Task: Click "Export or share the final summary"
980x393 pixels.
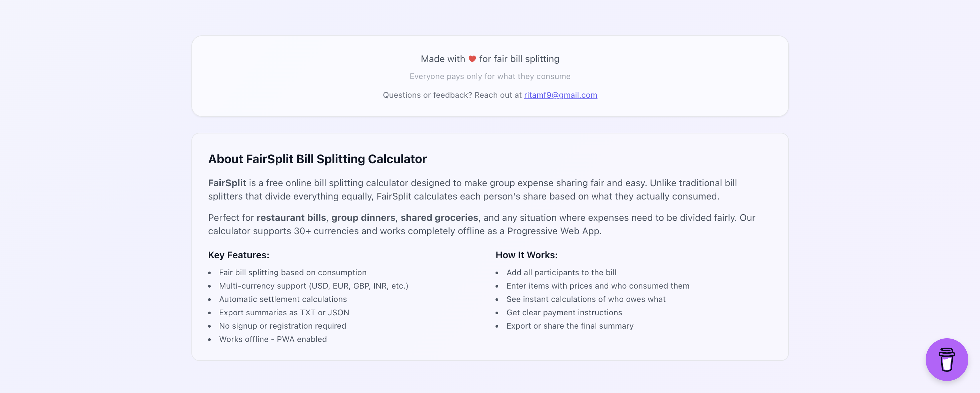Action: coord(570,326)
